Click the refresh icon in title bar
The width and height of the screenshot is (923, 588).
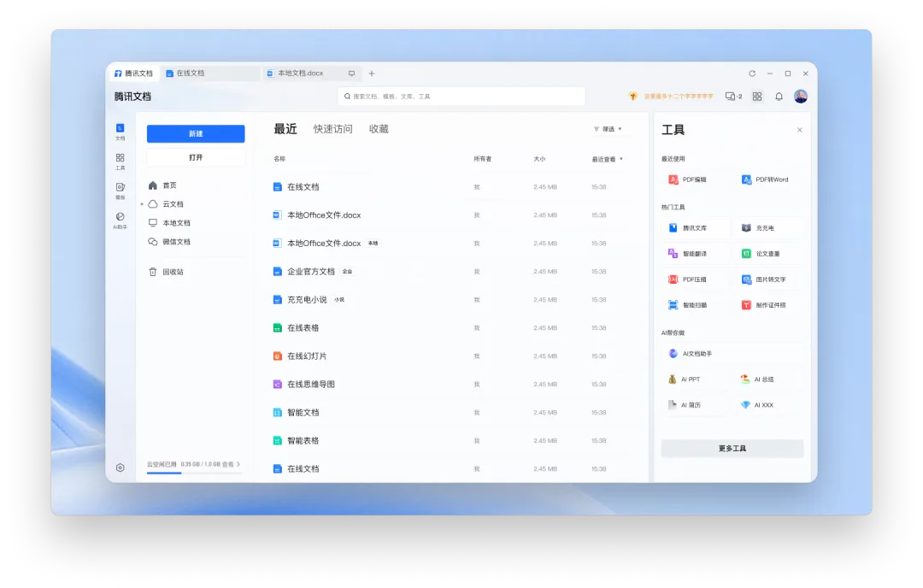click(752, 73)
